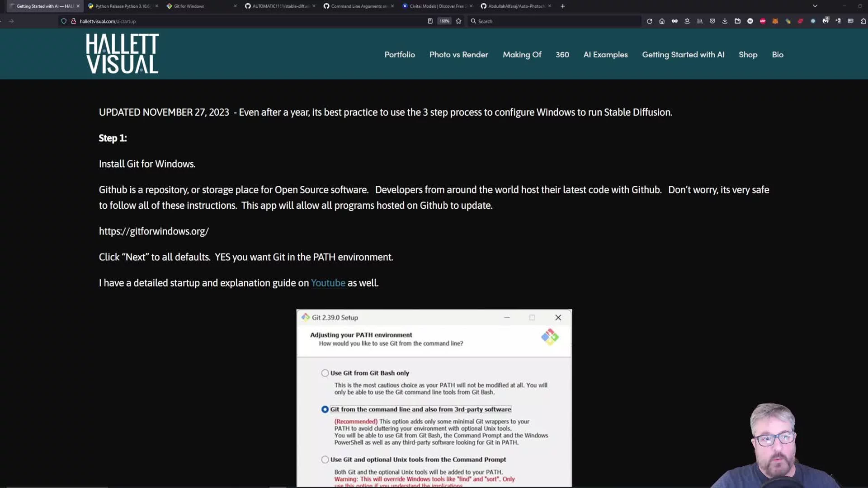Image resolution: width=868 pixels, height=488 pixels.
Task: Close the Getting Started with AI tab
Action: pyautogui.click(x=78, y=6)
